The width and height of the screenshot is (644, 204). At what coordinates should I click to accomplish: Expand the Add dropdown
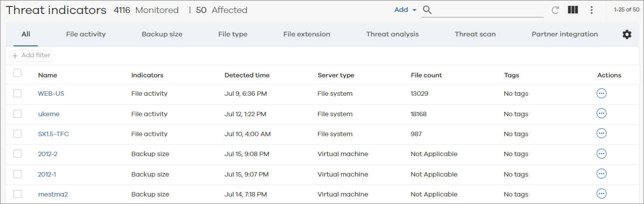coord(405,10)
